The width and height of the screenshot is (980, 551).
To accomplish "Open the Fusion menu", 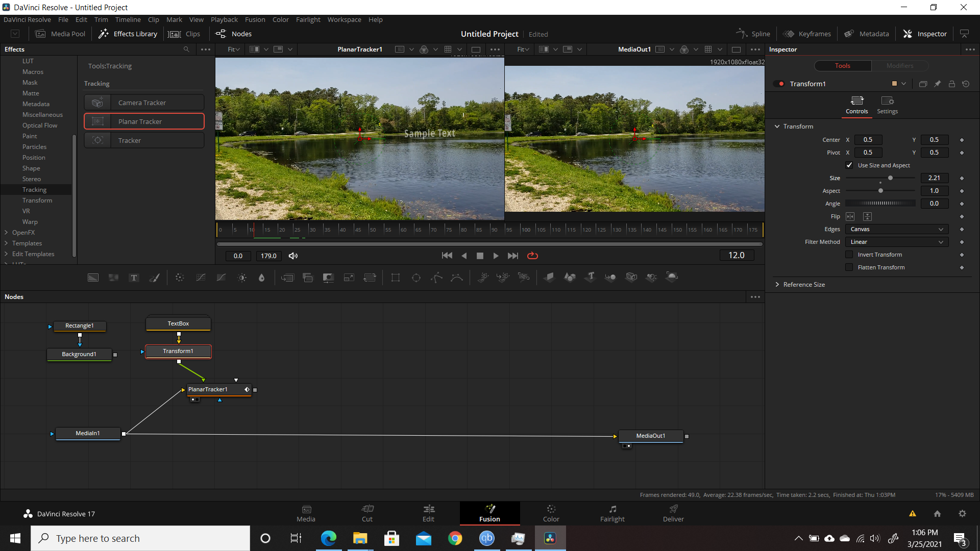I will pos(255,19).
